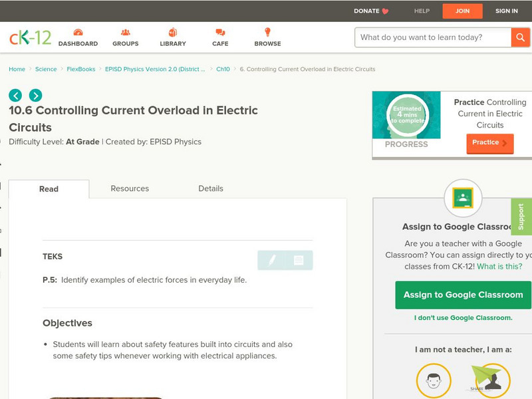Open the Cafe chat icon
The width and height of the screenshot is (532, 399).
pos(220,33)
